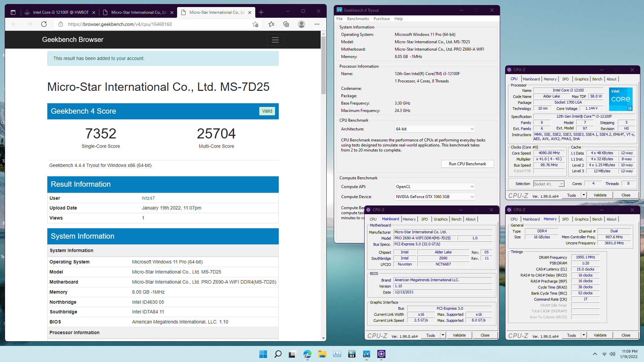This screenshot has height=362, width=644.
Task: Click Close in the CPU-Z Memory window
Action: click(x=626, y=335)
